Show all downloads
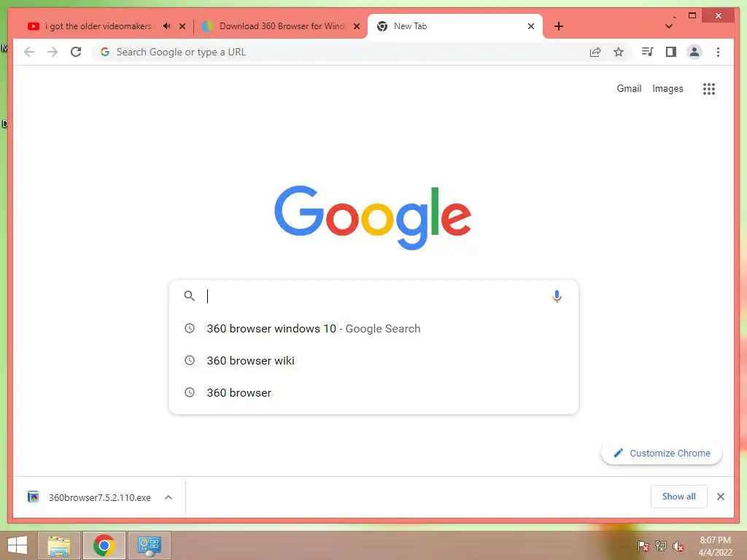 679,497
